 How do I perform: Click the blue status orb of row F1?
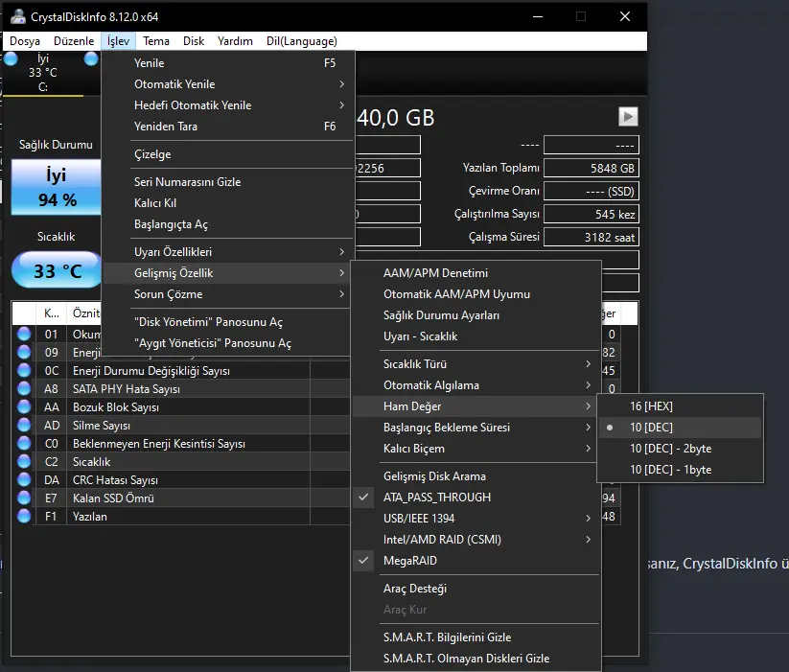coord(24,516)
